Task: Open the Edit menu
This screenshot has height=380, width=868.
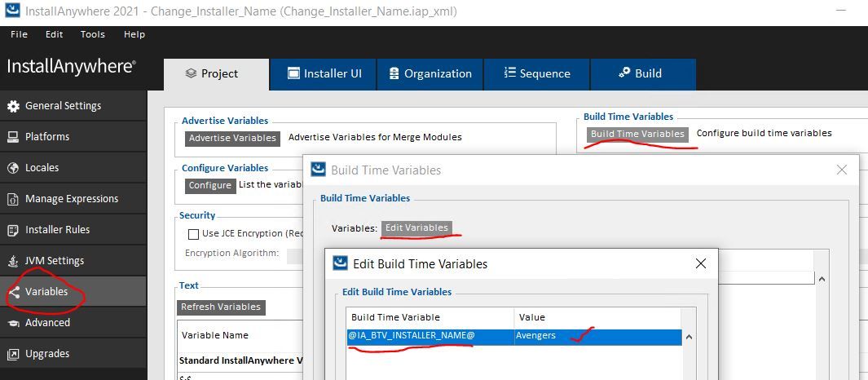Action: pyautogui.click(x=55, y=34)
